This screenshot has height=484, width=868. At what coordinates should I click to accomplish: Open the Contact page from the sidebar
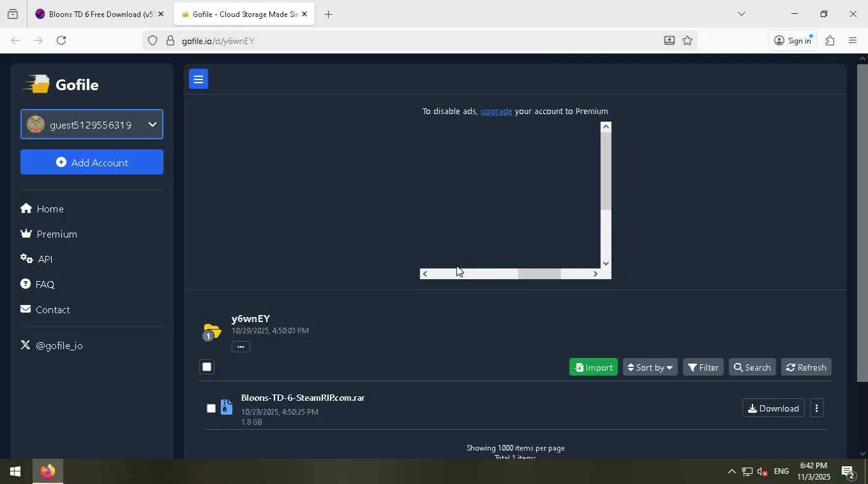pyautogui.click(x=45, y=309)
